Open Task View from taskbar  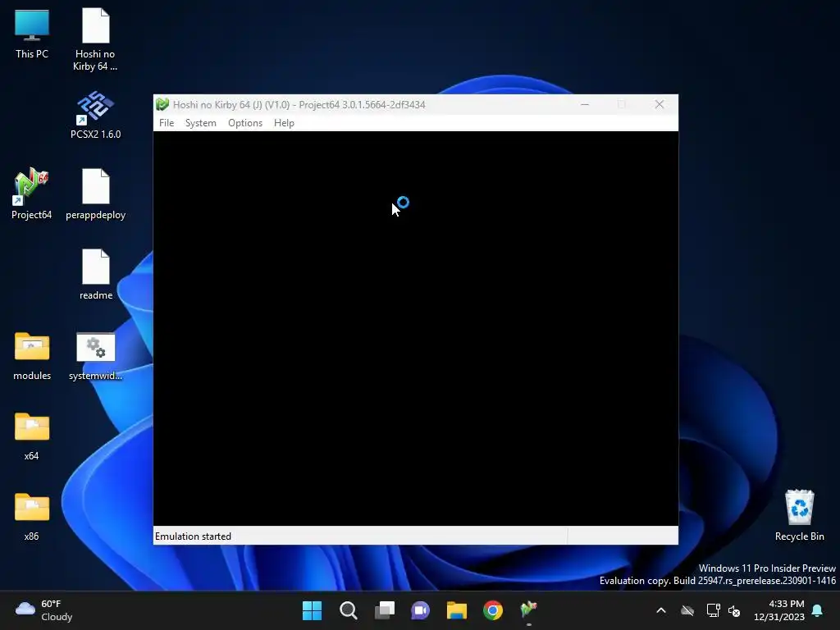tap(385, 610)
